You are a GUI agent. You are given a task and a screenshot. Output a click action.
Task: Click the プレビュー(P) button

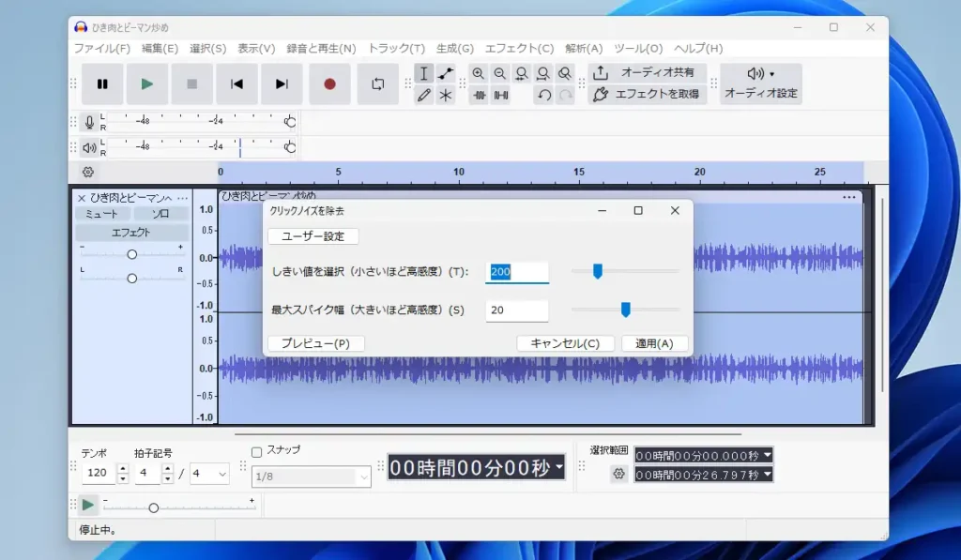tap(316, 343)
